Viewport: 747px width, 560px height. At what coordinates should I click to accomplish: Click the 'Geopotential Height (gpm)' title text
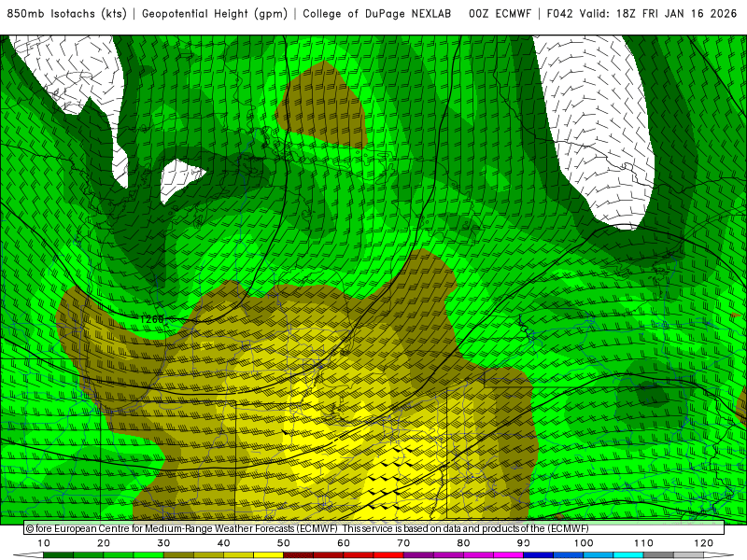[x=215, y=14]
